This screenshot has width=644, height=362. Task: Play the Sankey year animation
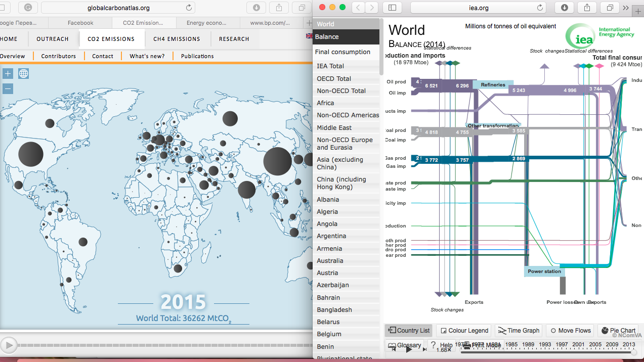(409, 349)
